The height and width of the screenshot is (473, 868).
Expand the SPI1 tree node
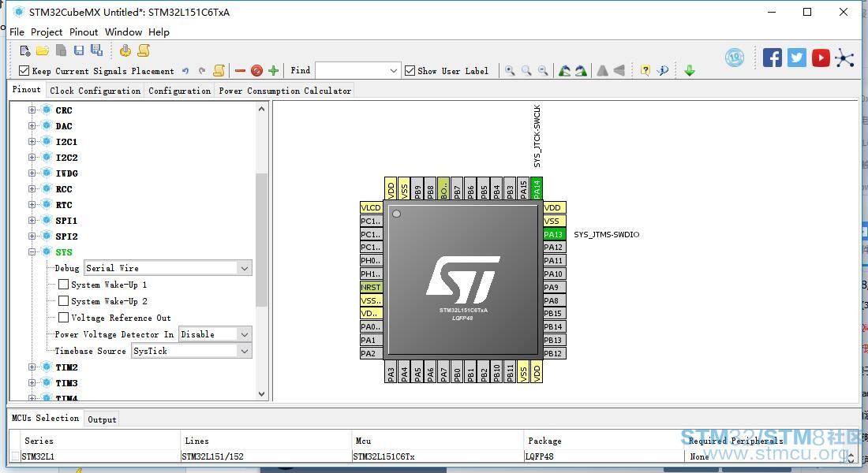pyautogui.click(x=32, y=220)
